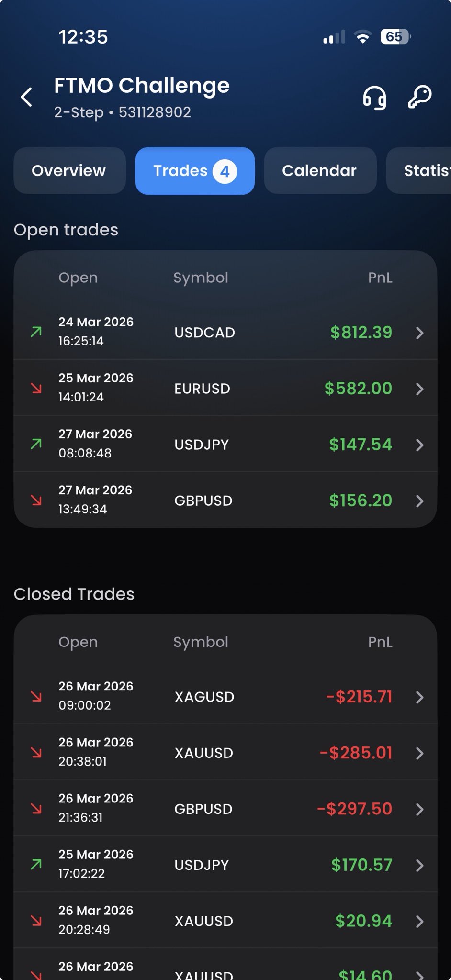
Task: Tap the -$285.01 XAUUSD PnL value
Action: [356, 753]
